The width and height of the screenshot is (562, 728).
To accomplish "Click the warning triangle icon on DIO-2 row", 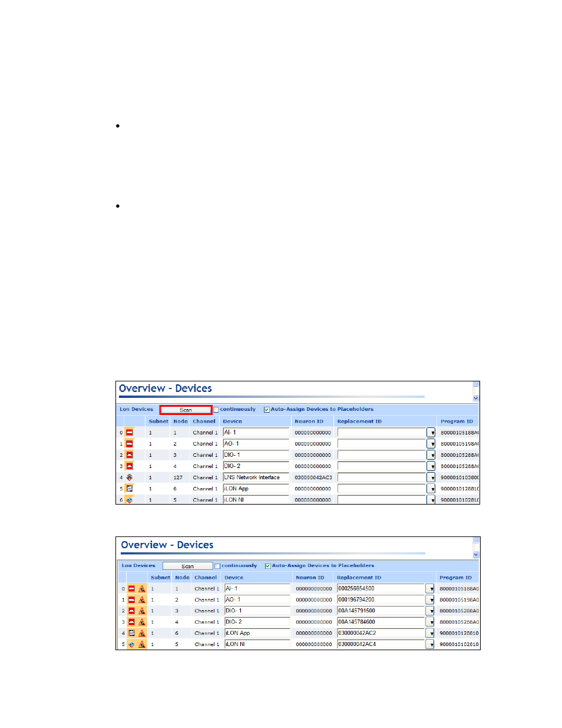I will pyautogui.click(x=142, y=622).
